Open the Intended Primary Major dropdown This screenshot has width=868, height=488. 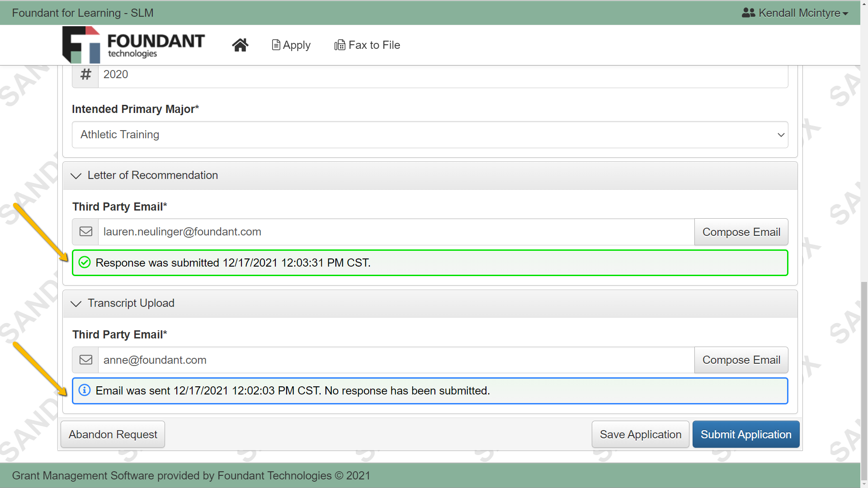tap(430, 135)
